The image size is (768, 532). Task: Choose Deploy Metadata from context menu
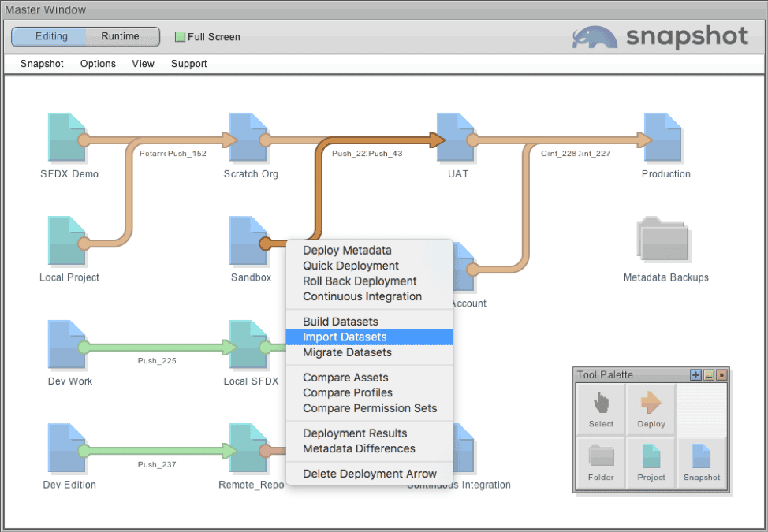point(369,250)
